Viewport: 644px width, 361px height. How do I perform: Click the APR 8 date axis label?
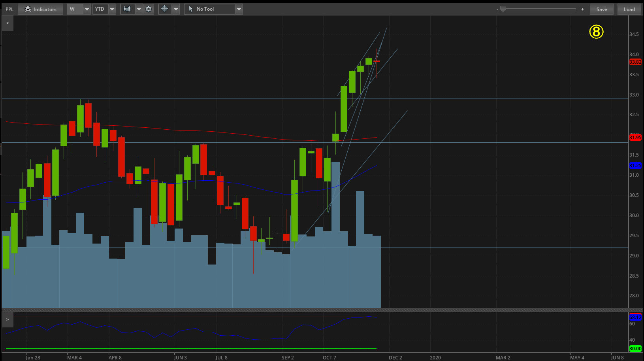coord(115,357)
